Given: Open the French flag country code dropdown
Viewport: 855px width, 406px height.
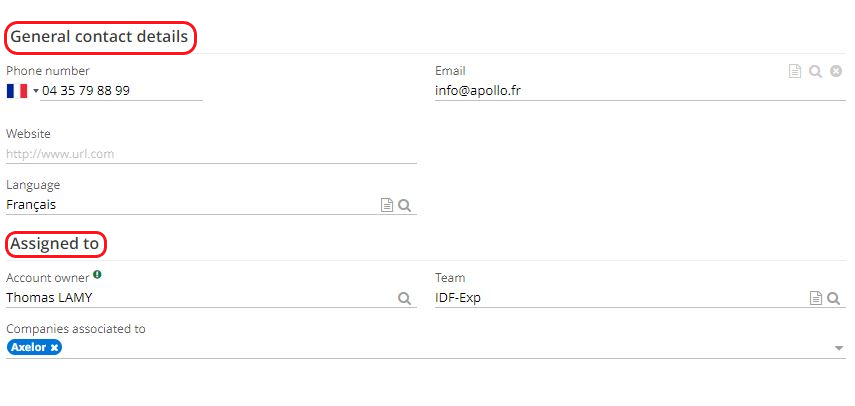Looking at the screenshot, I should 22,91.
